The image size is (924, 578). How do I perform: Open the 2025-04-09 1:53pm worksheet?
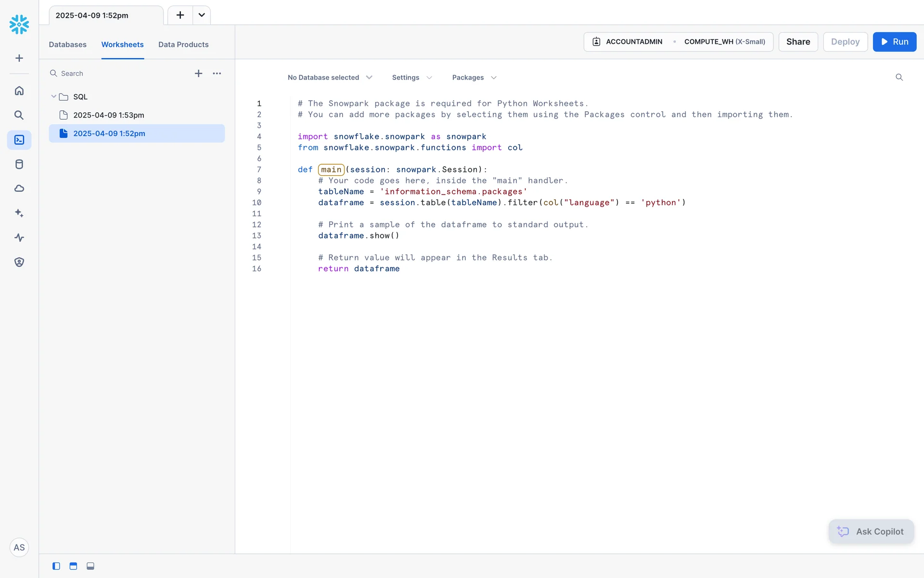pos(108,115)
